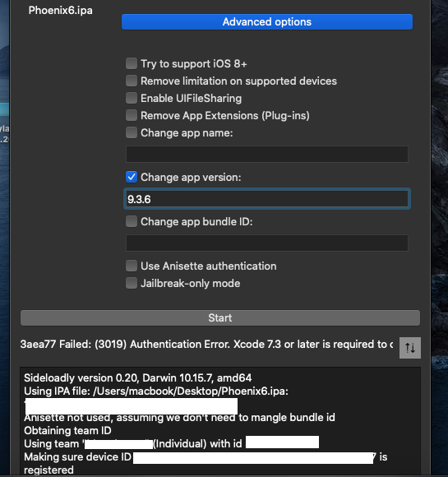Image resolution: width=448 pixels, height=477 pixels.
Task: Check Remove limitation on supported devices
Action: tap(132, 81)
